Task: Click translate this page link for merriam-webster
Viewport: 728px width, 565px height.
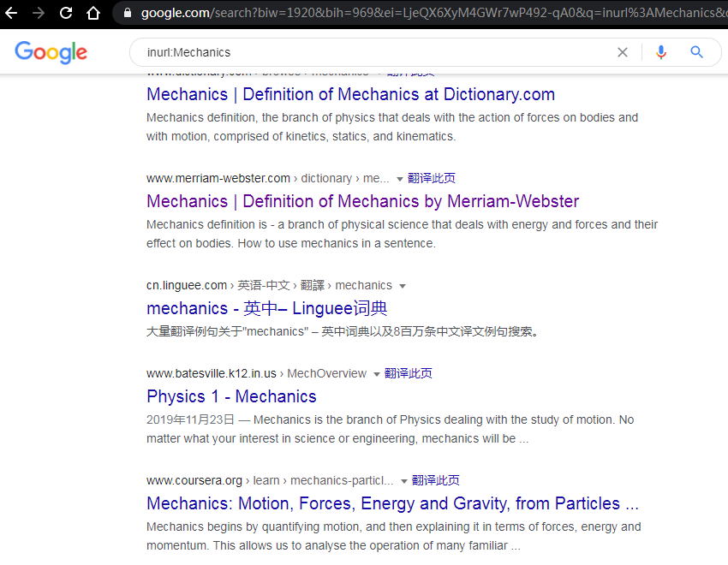Action: 432,178
